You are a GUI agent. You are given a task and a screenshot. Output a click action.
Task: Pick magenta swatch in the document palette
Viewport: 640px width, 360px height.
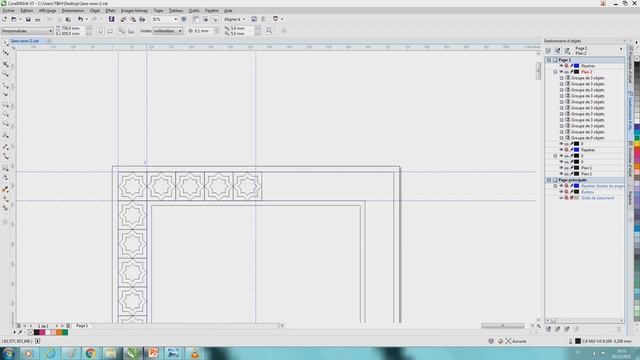click(42, 333)
